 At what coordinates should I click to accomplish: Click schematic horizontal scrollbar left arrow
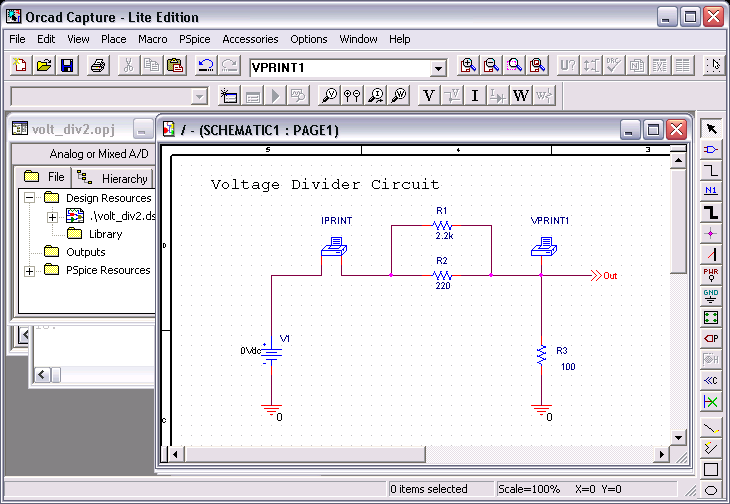point(175,454)
